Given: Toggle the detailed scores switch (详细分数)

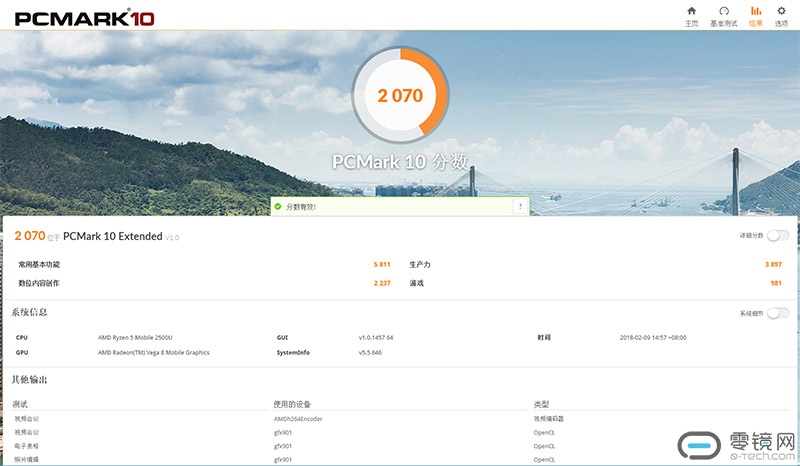Looking at the screenshot, I should point(778,235).
